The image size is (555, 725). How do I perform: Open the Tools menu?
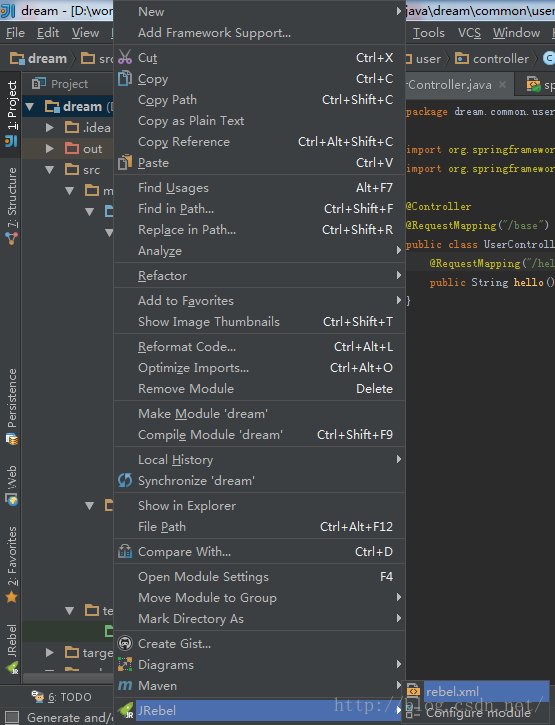429,33
